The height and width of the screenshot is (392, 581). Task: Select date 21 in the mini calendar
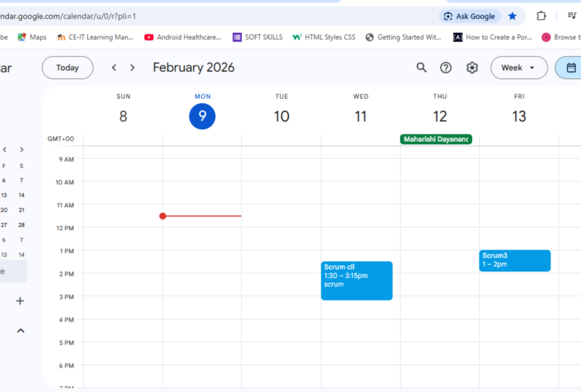pyautogui.click(x=22, y=210)
